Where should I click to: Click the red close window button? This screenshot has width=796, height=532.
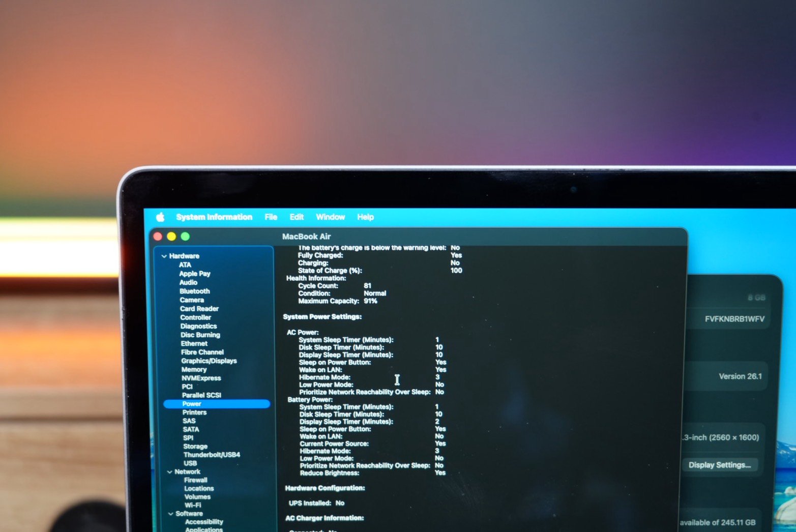[x=158, y=237]
